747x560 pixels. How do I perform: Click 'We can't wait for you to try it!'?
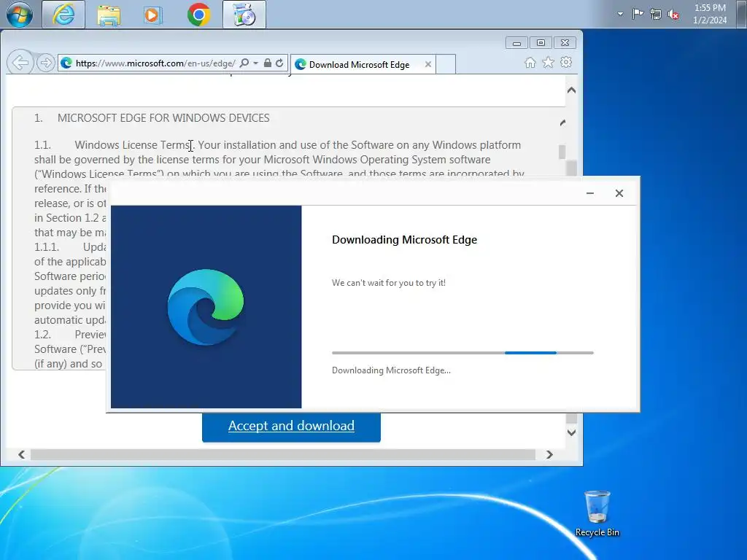[x=389, y=283]
